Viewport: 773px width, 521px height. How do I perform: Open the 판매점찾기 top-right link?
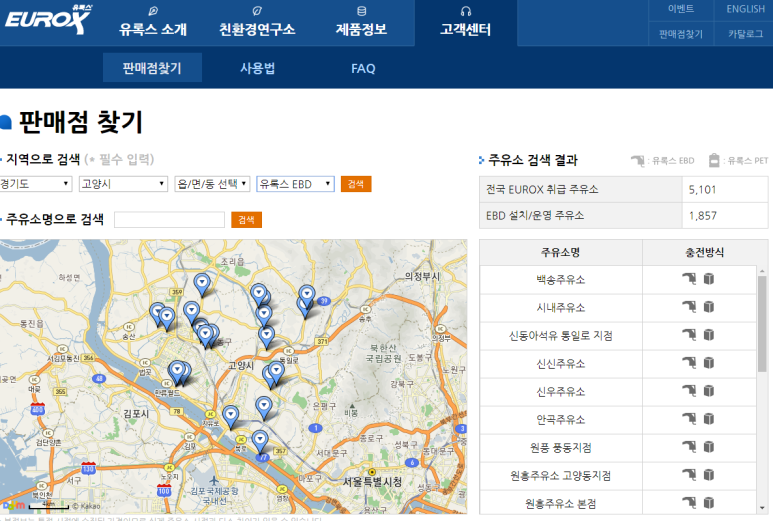[x=681, y=34]
